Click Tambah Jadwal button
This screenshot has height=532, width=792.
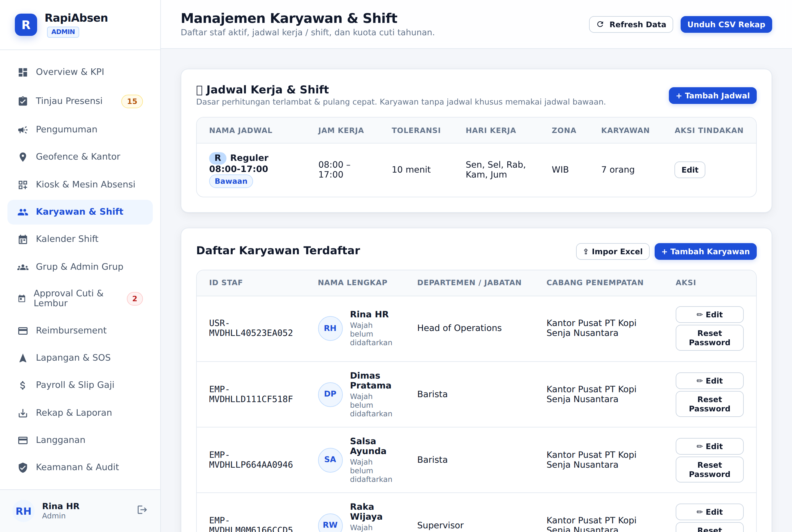click(712, 96)
